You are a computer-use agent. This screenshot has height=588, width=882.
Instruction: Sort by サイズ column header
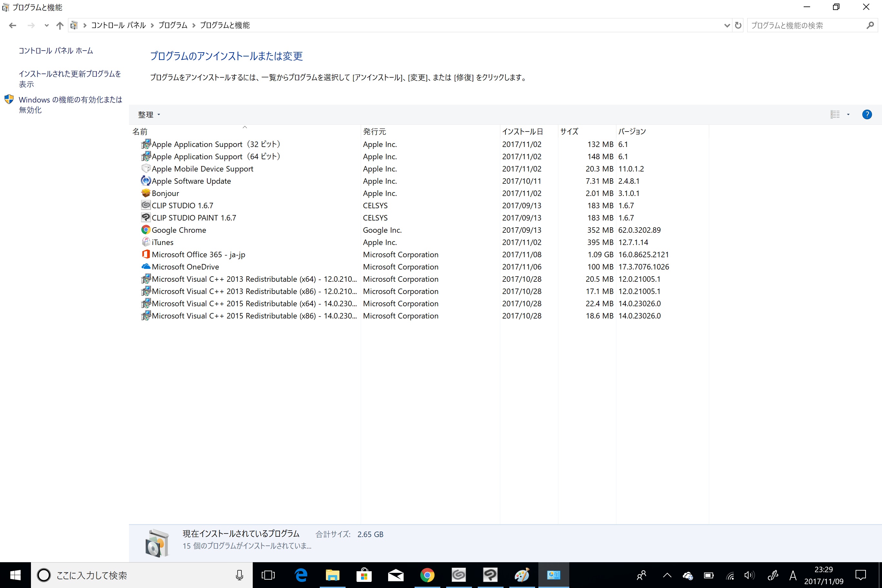587,131
